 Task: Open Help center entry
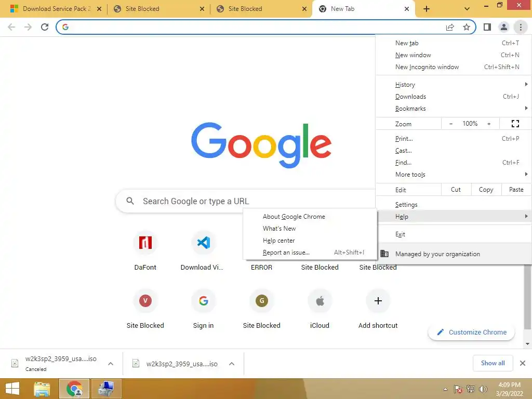point(310,240)
